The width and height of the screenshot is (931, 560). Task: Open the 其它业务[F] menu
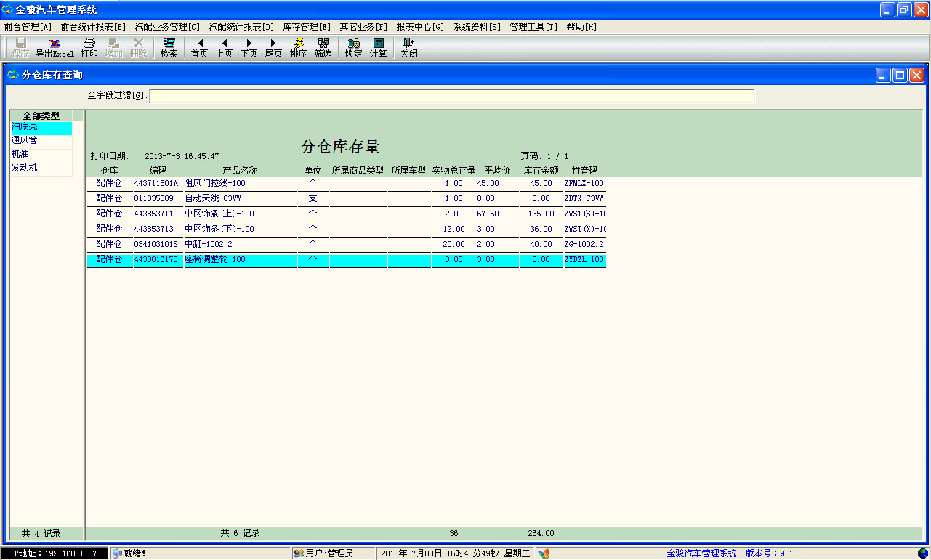363,27
